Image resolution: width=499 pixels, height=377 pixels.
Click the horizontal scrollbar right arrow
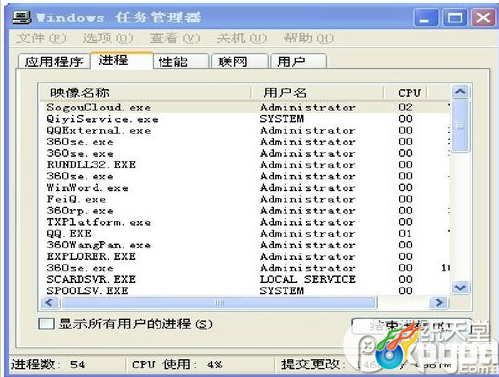[x=439, y=303]
